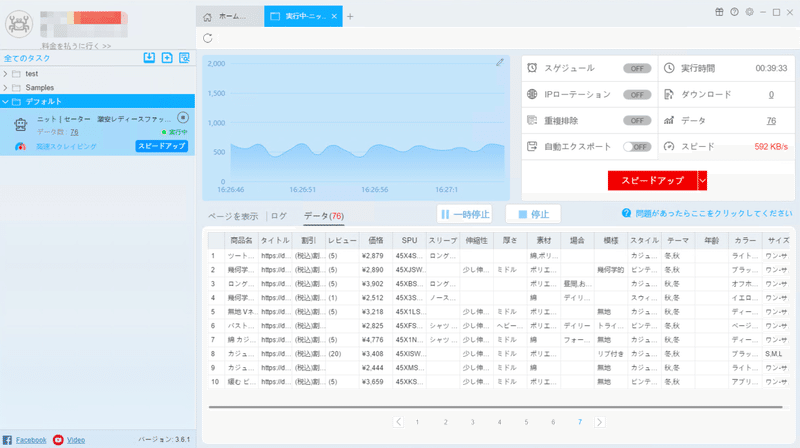Screen dimensions: 800x448
Task: Expand the test folder
Action: point(6,74)
